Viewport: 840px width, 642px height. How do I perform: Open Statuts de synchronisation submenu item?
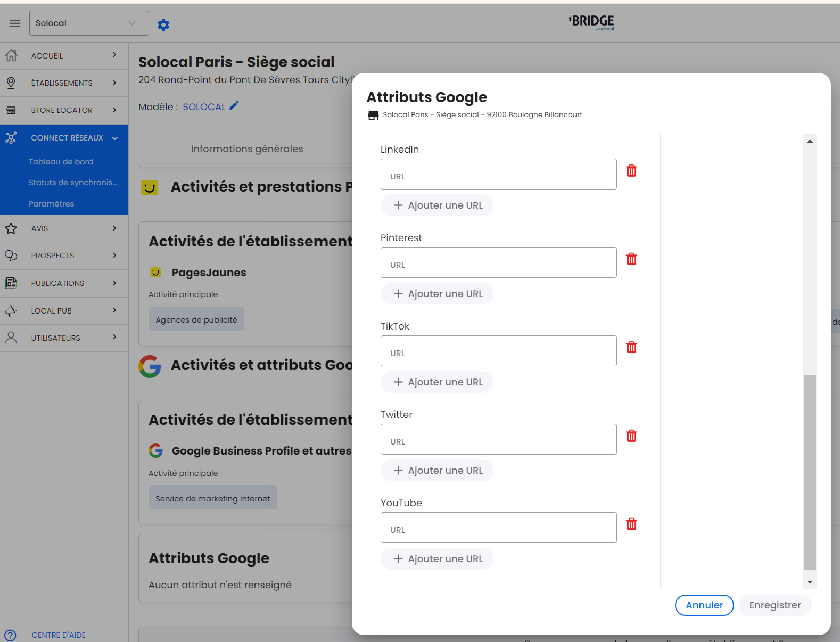pyautogui.click(x=73, y=183)
